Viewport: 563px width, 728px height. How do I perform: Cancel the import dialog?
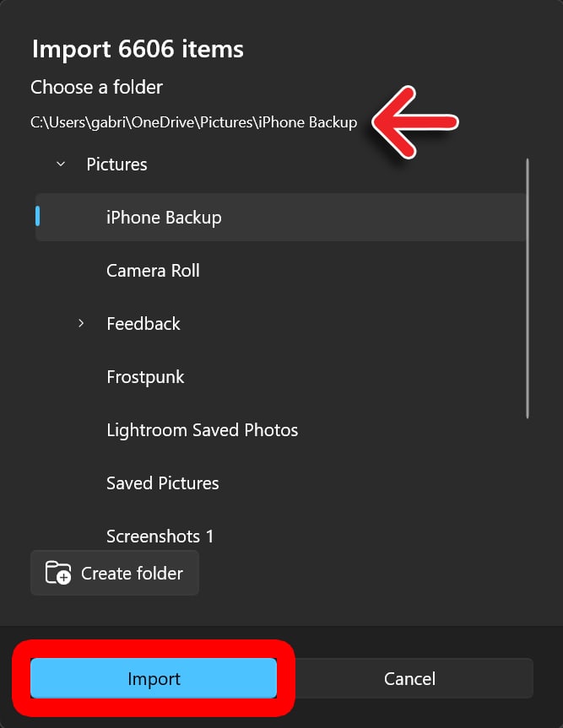point(409,679)
